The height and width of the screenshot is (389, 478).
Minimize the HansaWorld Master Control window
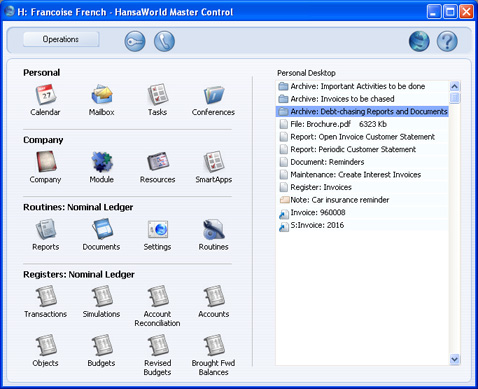click(x=434, y=12)
